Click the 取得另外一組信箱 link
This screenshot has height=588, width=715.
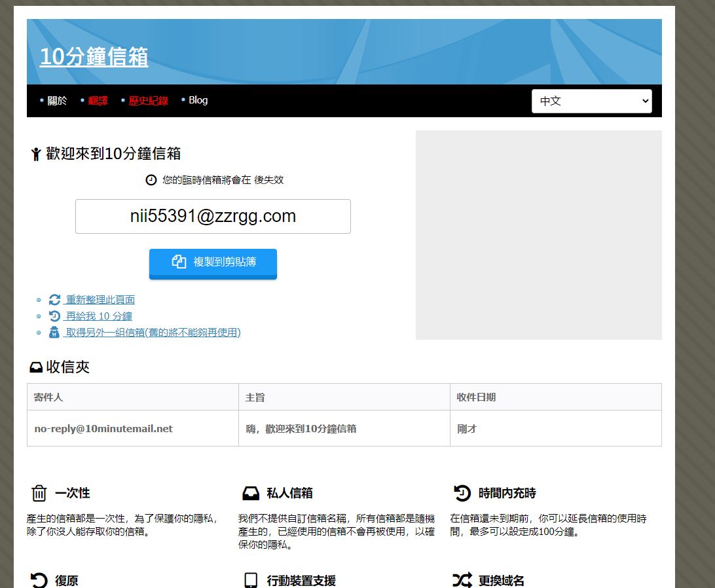tap(153, 333)
